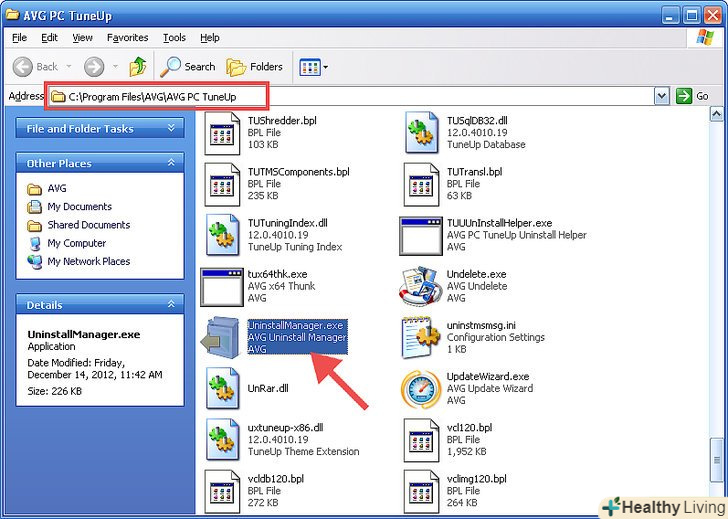Viewport: 728px width, 519px height.
Task: Open the Forward button history dropdown
Action: point(115,66)
